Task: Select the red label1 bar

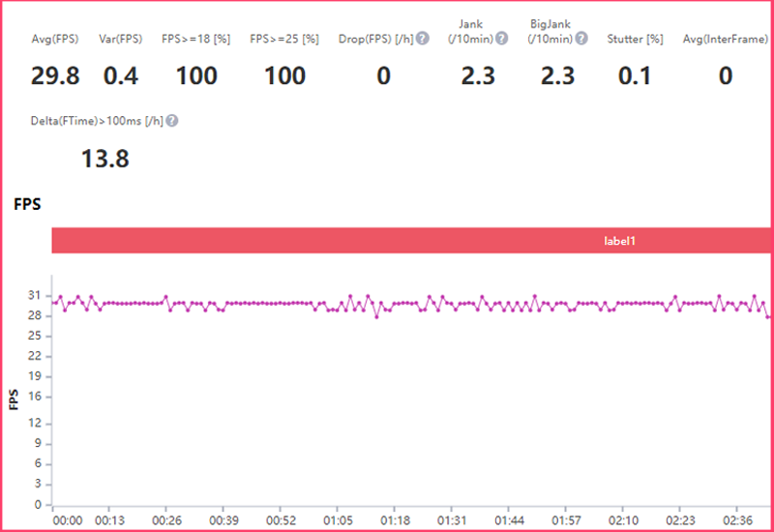Action: (410, 240)
